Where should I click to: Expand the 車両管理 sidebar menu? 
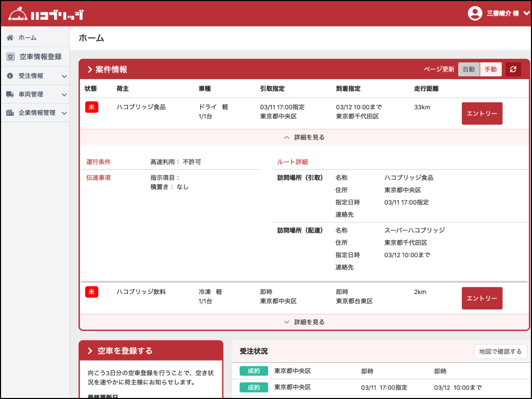tap(64, 94)
